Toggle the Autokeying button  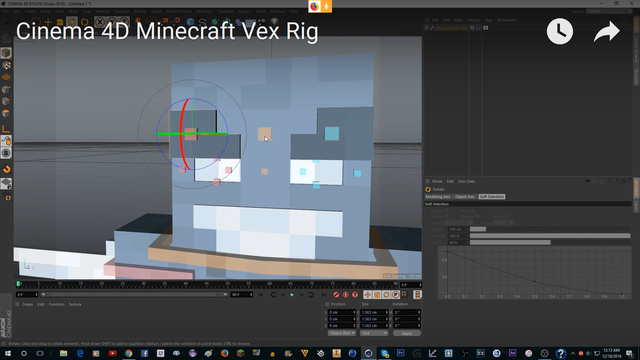(345, 295)
